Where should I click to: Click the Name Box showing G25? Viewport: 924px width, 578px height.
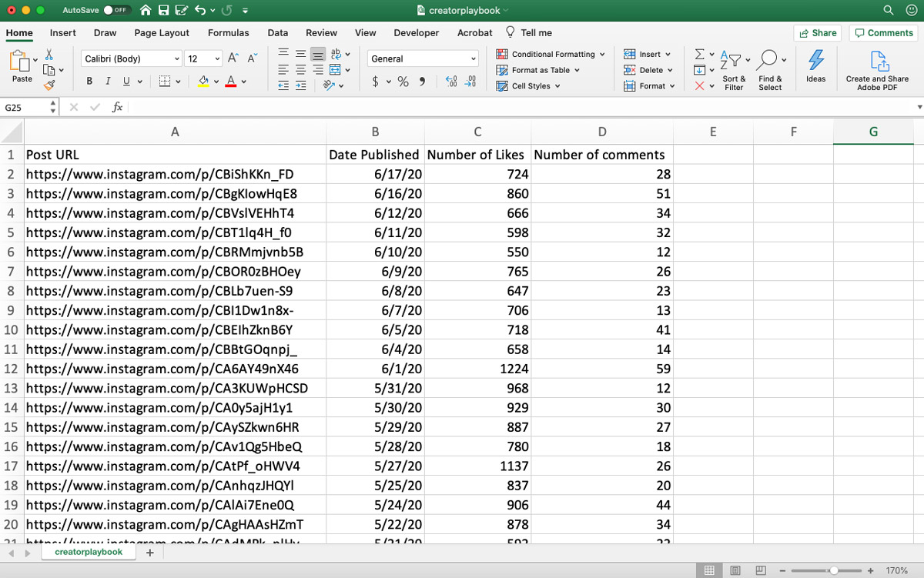click(25, 108)
